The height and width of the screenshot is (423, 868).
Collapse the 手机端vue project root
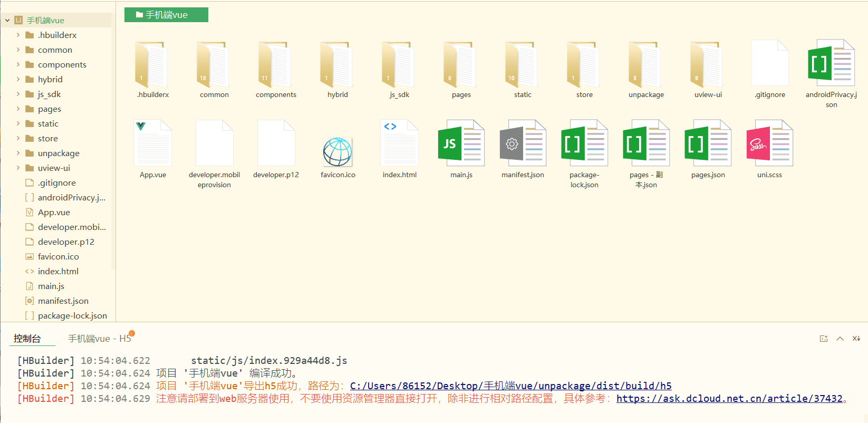click(x=7, y=21)
